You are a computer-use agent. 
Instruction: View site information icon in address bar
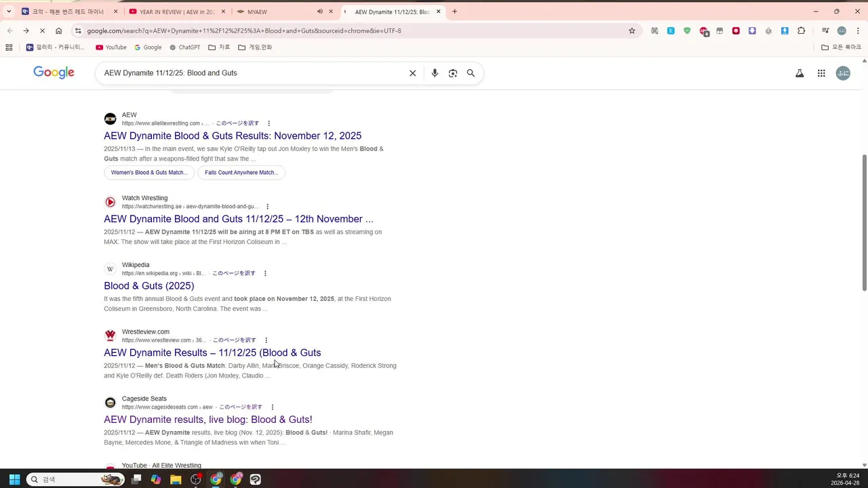[79, 30]
